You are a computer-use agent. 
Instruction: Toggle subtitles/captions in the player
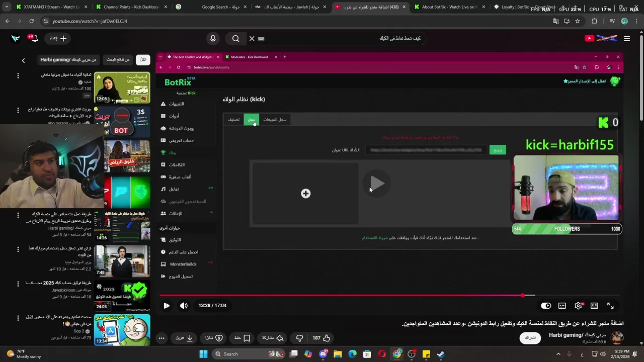pos(562,305)
